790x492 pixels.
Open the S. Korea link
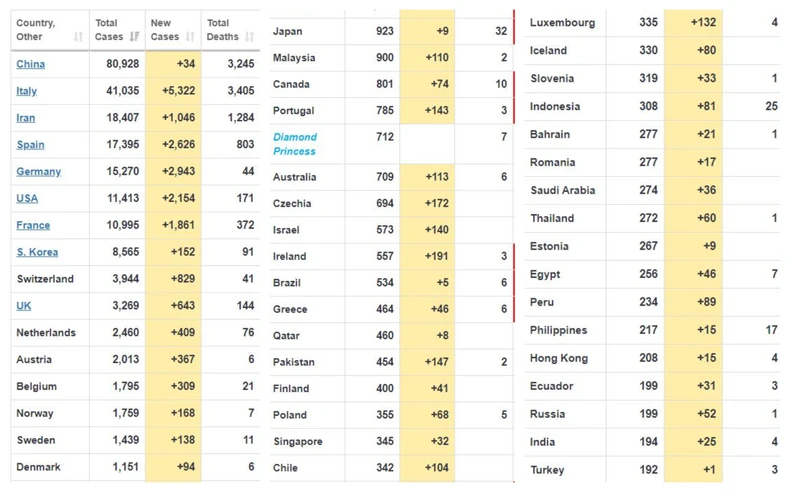37,253
